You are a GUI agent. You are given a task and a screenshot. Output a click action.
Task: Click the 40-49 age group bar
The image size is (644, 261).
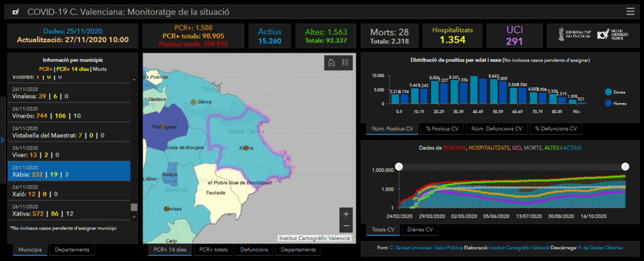point(474,90)
